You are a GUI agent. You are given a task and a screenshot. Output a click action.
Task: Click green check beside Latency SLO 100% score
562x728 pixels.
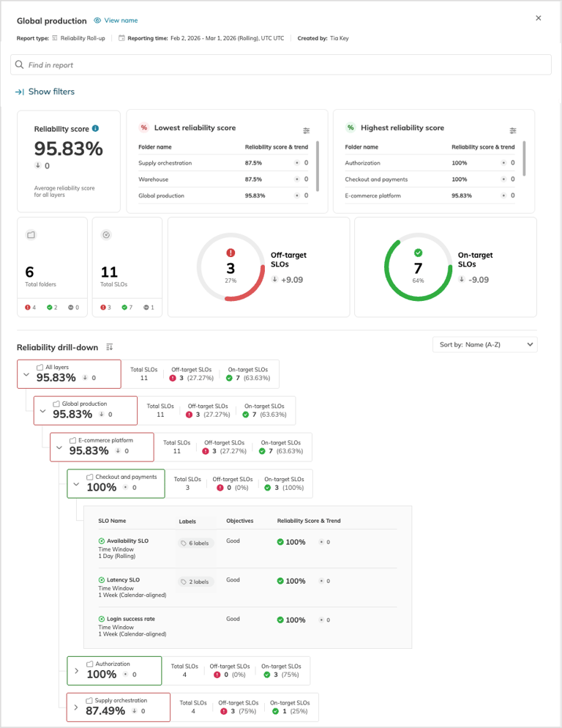(x=280, y=581)
